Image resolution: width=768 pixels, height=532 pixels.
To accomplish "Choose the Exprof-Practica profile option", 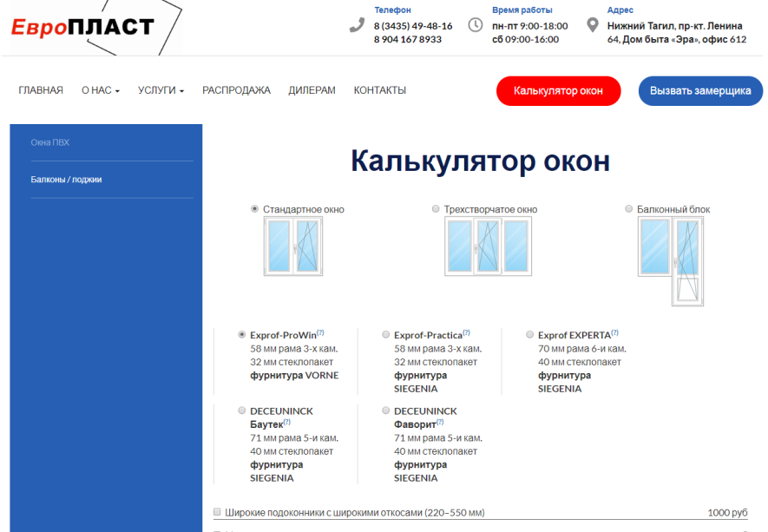I will 386,334.
